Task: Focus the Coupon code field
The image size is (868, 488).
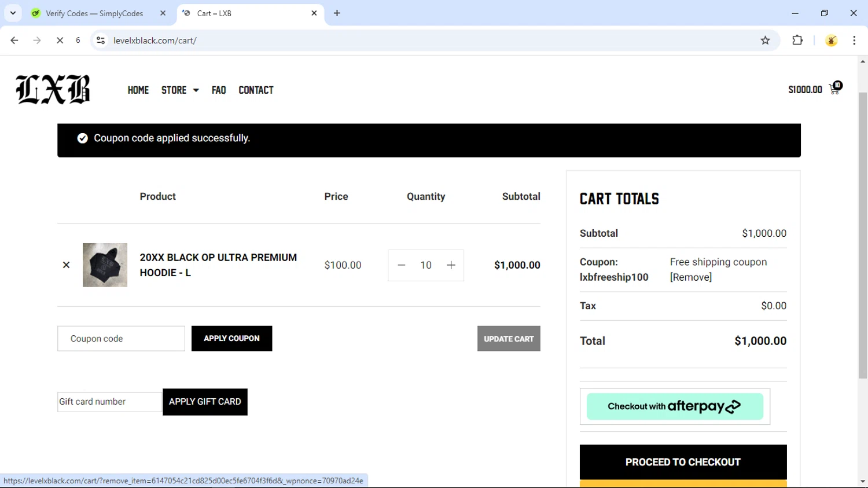Action: pyautogui.click(x=121, y=339)
